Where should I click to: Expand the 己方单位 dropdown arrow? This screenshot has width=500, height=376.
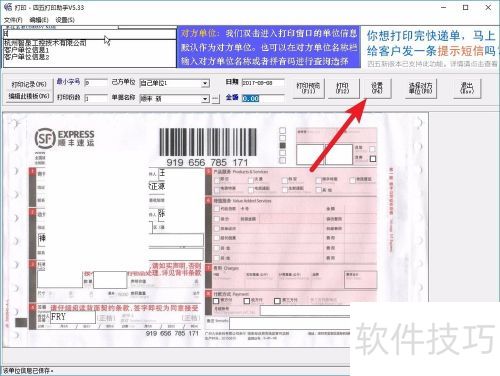205,83
